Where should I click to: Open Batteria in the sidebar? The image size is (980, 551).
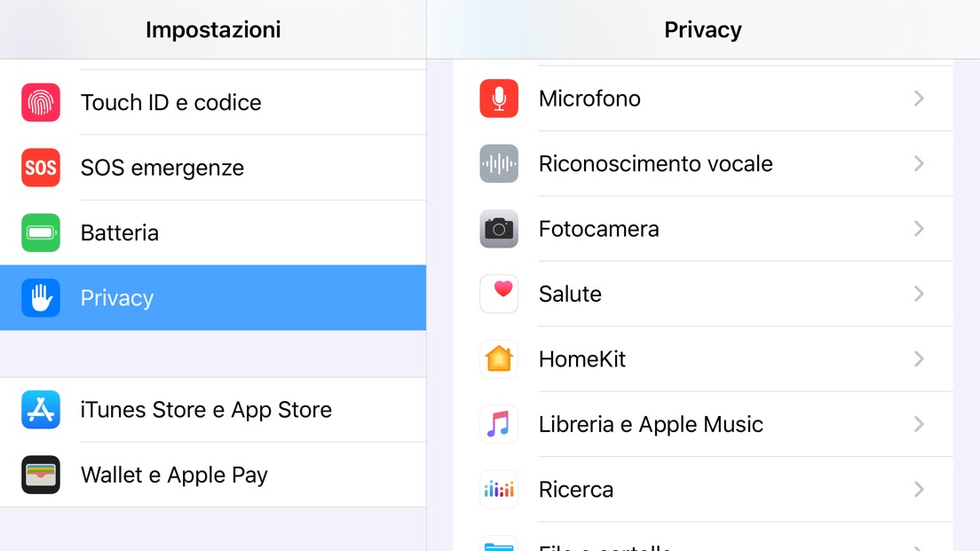pyautogui.click(x=120, y=232)
